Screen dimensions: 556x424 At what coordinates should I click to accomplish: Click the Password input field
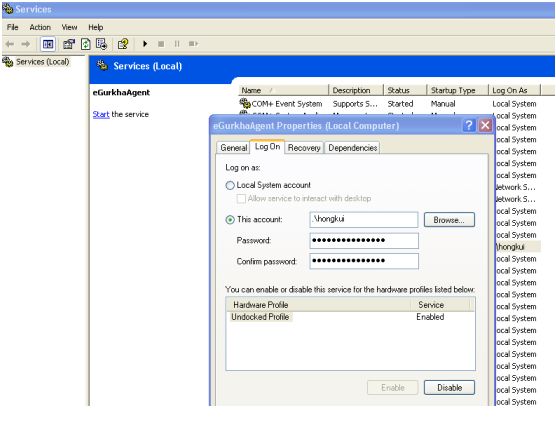click(364, 241)
